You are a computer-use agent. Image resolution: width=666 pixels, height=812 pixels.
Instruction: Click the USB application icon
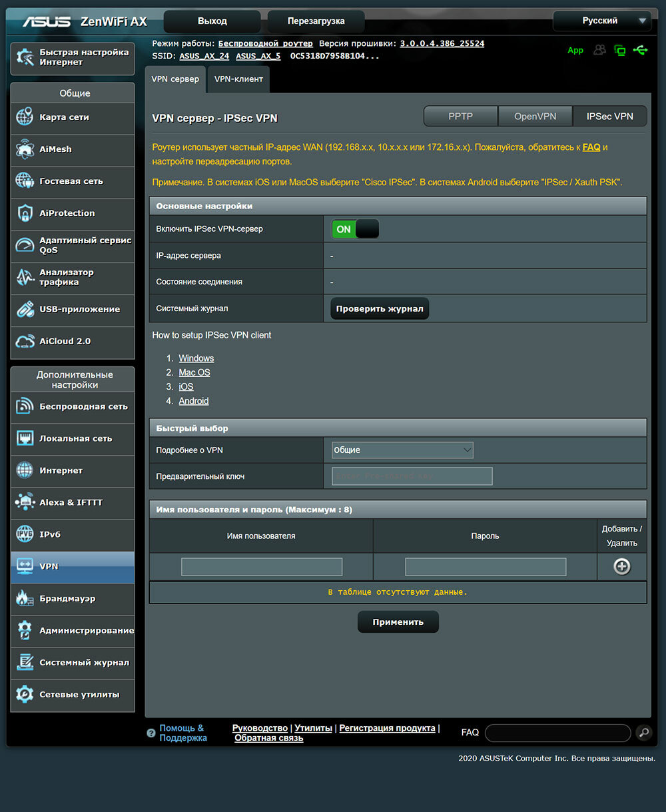click(x=25, y=309)
